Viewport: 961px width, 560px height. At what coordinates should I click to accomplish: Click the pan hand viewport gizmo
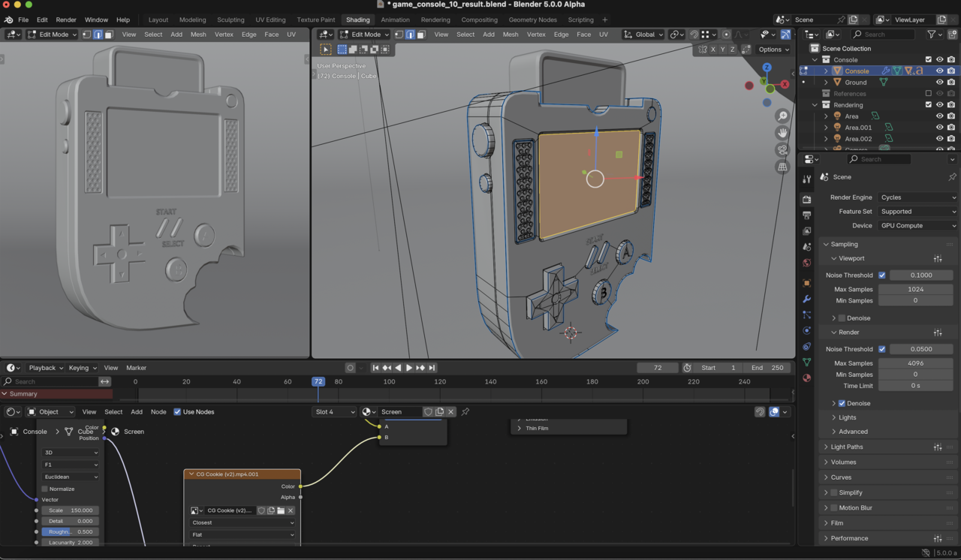(782, 133)
